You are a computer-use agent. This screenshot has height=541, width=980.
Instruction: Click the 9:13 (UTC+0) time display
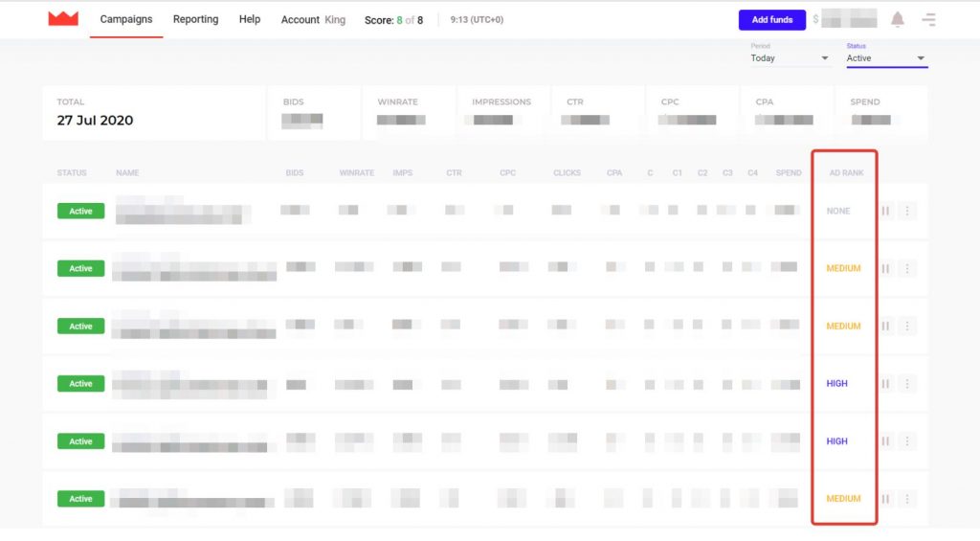[477, 19]
